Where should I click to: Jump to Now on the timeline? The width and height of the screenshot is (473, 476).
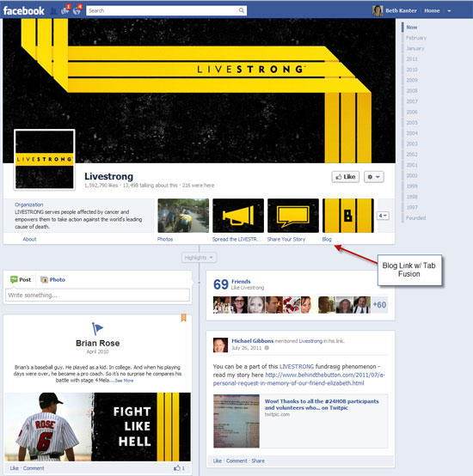pos(412,27)
